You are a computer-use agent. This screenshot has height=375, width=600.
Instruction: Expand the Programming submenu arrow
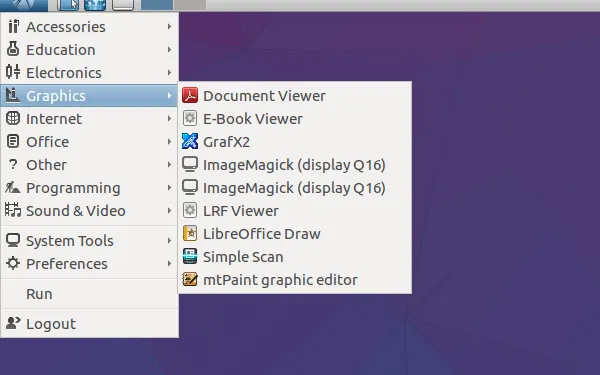pyautogui.click(x=169, y=188)
